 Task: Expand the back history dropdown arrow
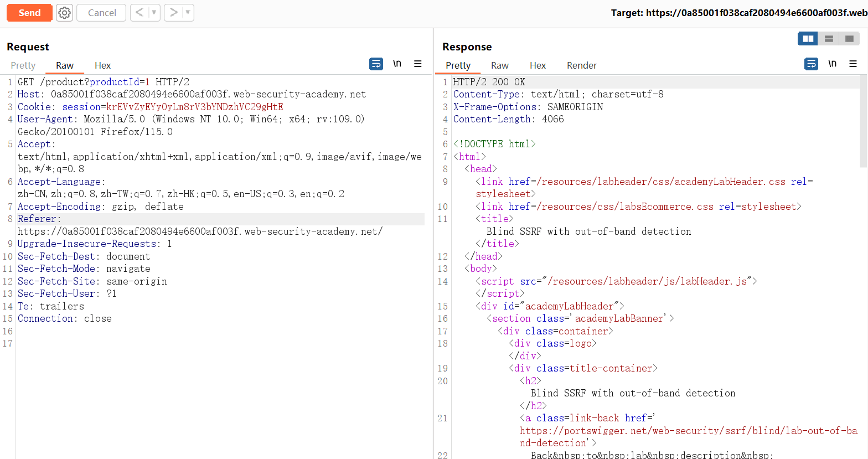pyautogui.click(x=154, y=12)
